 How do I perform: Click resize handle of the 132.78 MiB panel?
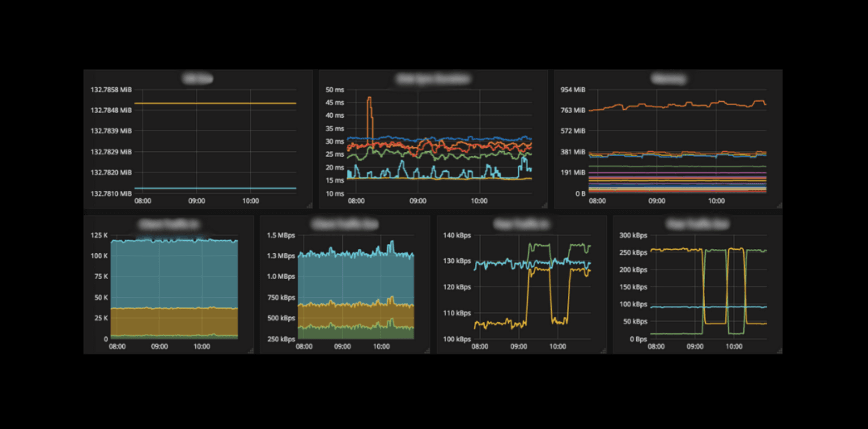[x=310, y=205]
